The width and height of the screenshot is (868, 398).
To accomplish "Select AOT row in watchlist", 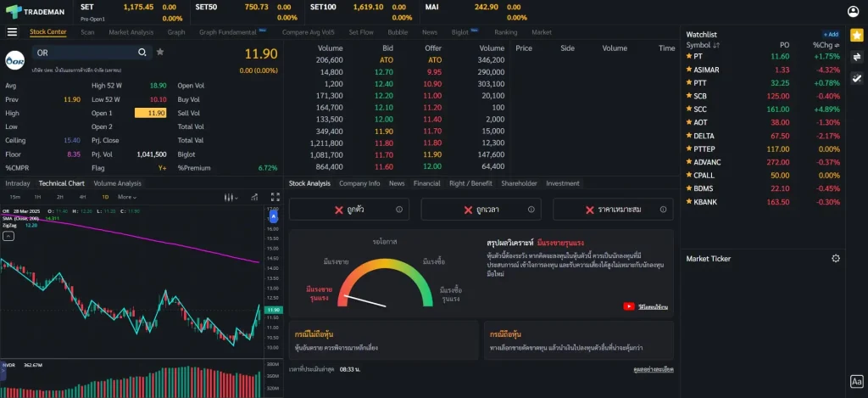I will [x=763, y=122].
